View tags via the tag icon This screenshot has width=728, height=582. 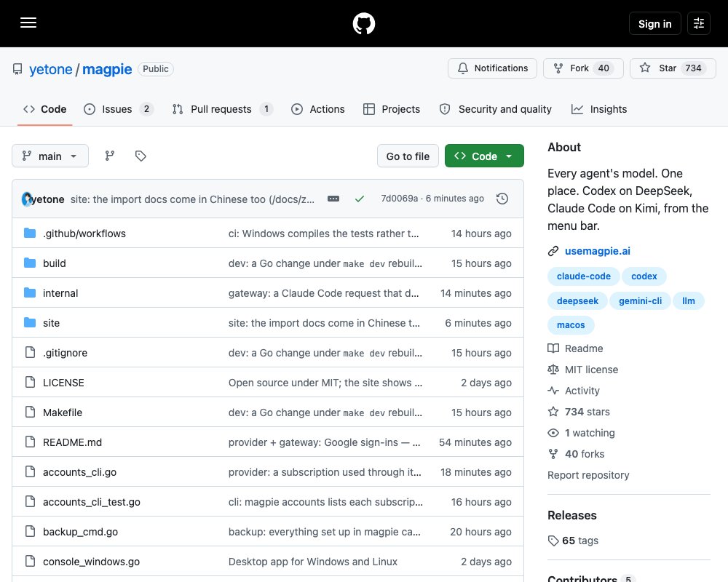[x=141, y=156]
